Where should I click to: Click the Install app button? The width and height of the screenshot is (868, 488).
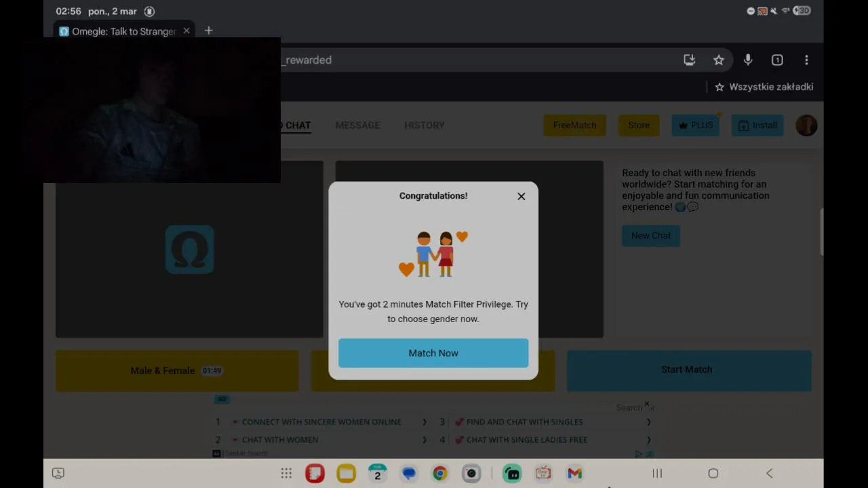coord(757,125)
